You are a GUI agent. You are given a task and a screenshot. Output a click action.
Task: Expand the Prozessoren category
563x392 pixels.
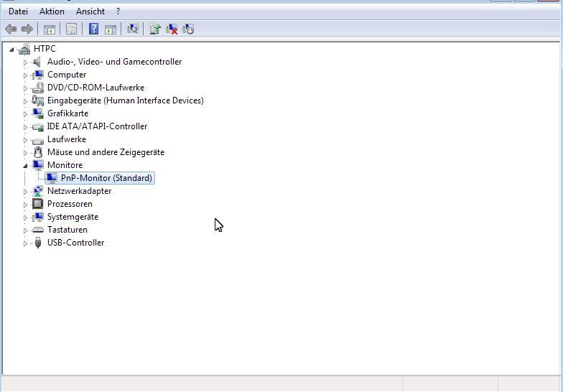click(25, 205)
